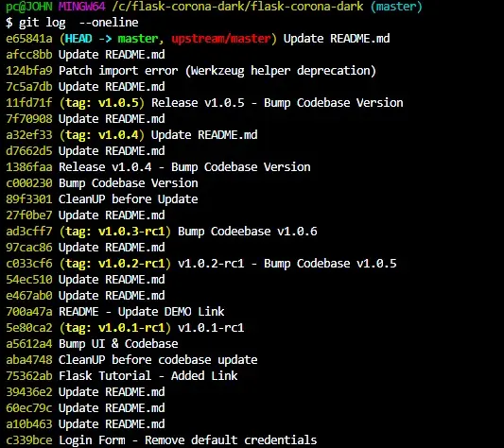Click the 'git log --oneline' command text
Image resolution: width=504 pixels, height=448 pixels.
(x=78, y=23)
